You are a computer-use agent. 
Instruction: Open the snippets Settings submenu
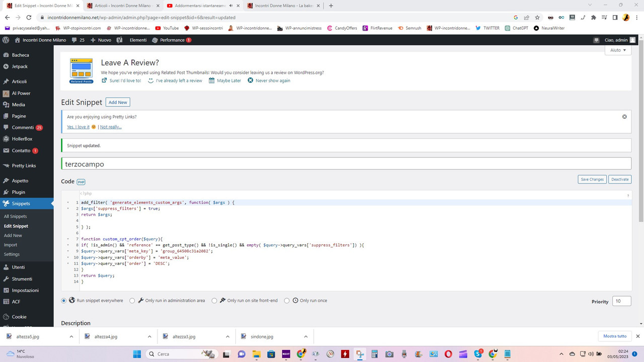click(x=12, y=254)
